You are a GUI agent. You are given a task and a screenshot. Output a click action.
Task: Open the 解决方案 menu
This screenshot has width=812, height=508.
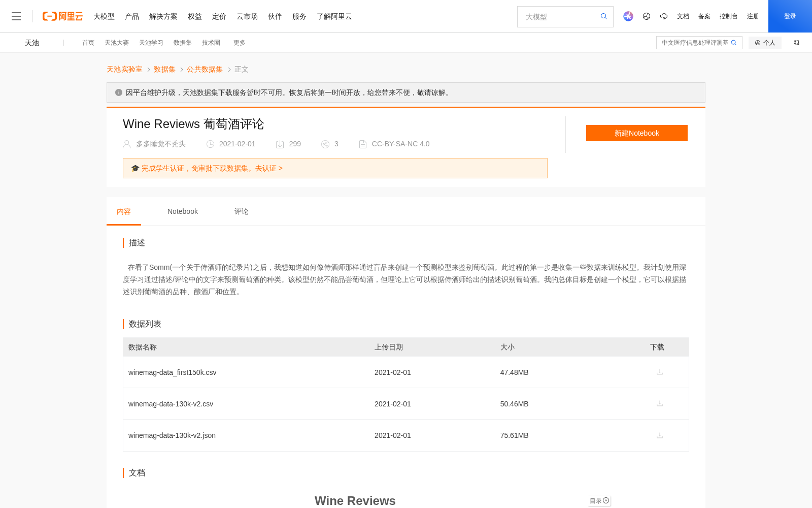pos(163,16)
